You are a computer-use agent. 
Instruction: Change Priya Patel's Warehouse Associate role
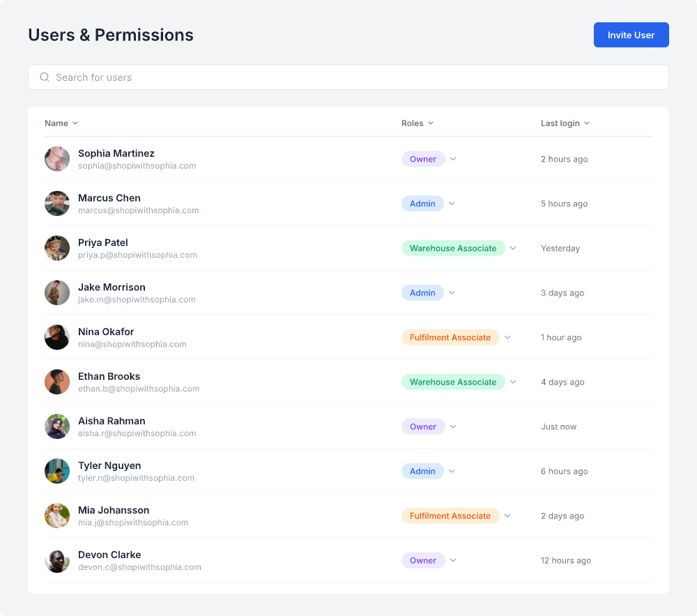(513, 248)
